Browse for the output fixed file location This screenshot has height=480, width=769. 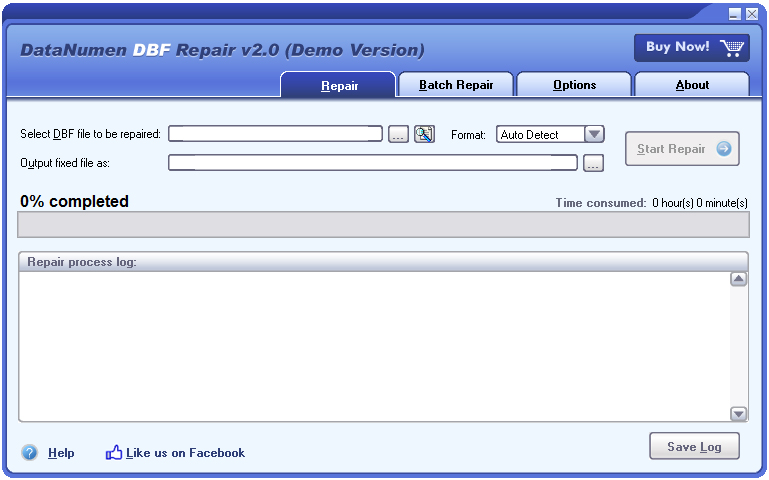[x=593, y=163]
